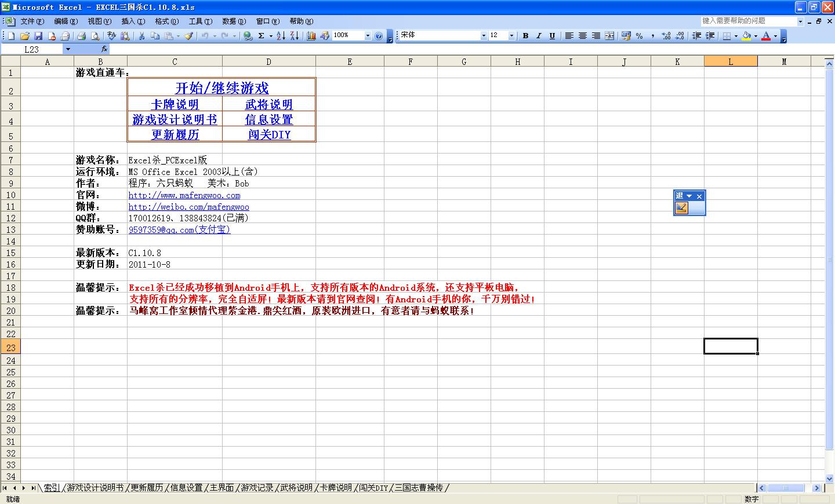835x504 pixels.
Task: Show the Drawing toolbar
Action: 325,36
